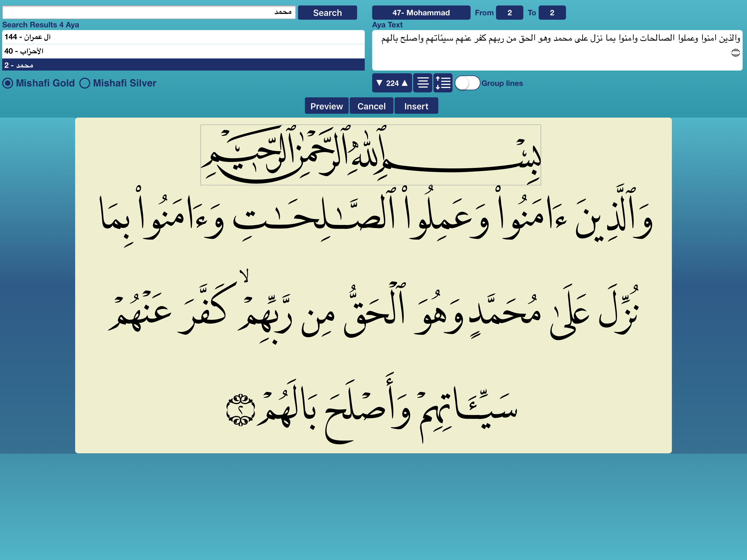Click the line spacing icon
747x560 pixels.
pos(443,83)
